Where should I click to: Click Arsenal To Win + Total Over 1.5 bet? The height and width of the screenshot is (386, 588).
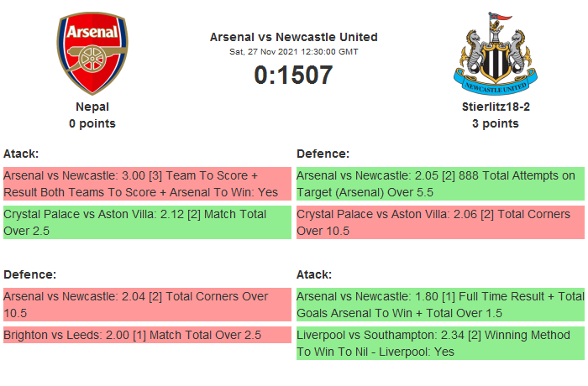(440, 305)
